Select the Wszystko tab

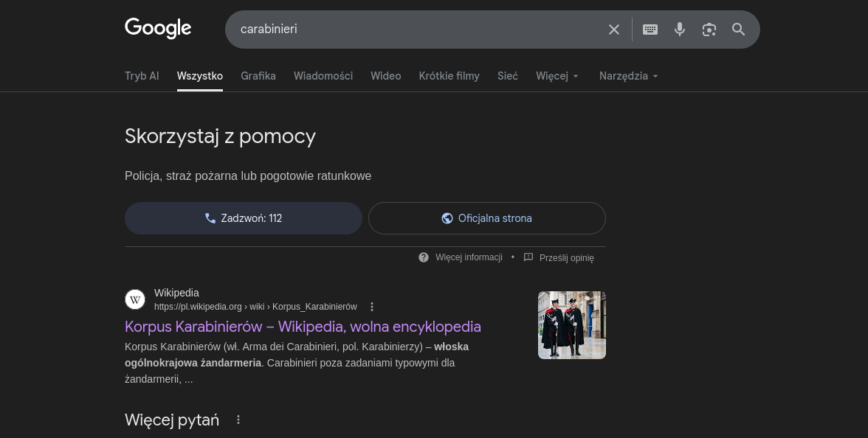[200, 76]
